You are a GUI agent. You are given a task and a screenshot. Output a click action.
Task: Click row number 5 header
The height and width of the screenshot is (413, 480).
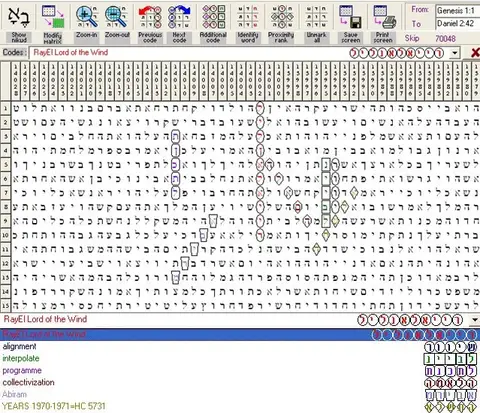[x=5, y=164]
